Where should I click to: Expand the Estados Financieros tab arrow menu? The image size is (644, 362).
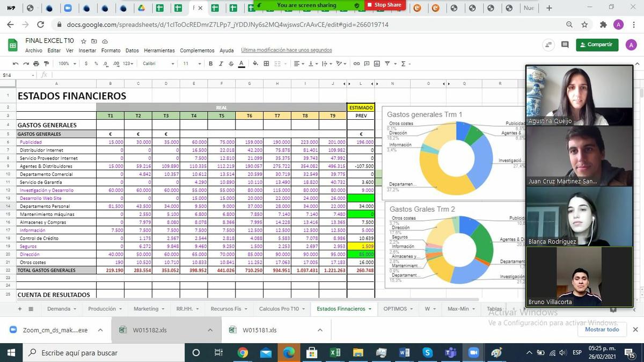370,309
